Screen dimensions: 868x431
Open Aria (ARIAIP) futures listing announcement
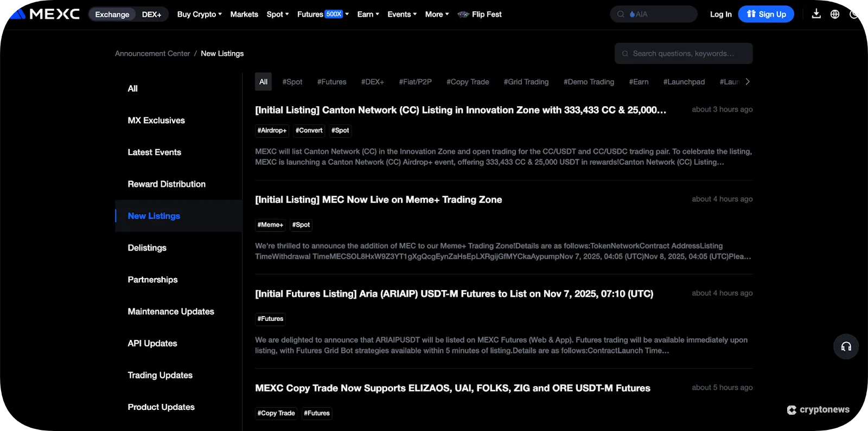click(454, 294)
